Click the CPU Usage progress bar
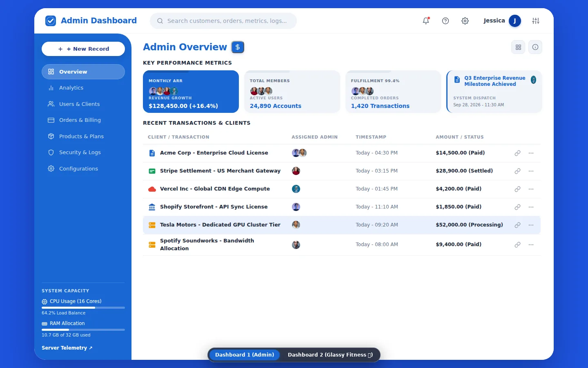The height and width of the screenshot is (368, 588). click(83, 307)
